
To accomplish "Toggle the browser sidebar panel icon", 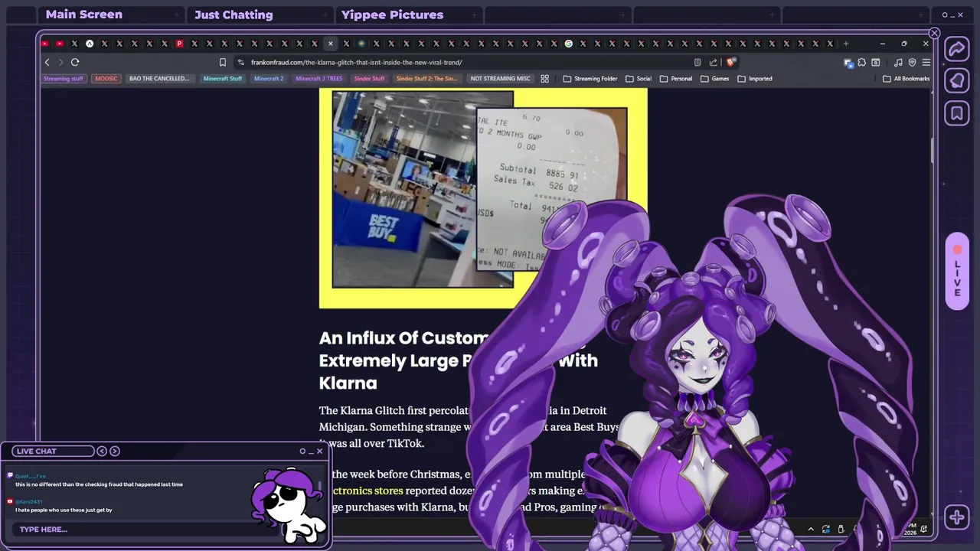I will coord(875,62).
